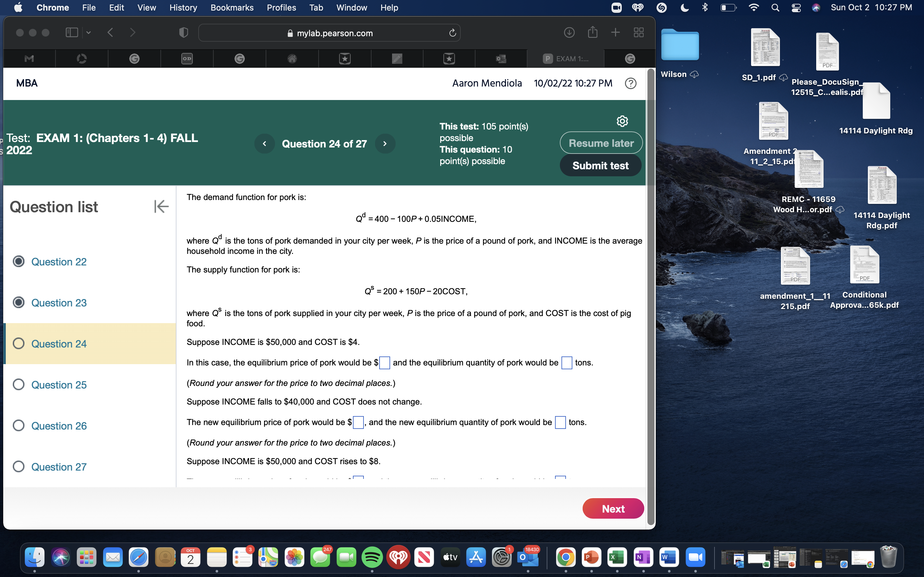The image size is (924, 577).
Task: Open the sidebar dropdown arrow in toolbar
Action: [x=89, y=32]
